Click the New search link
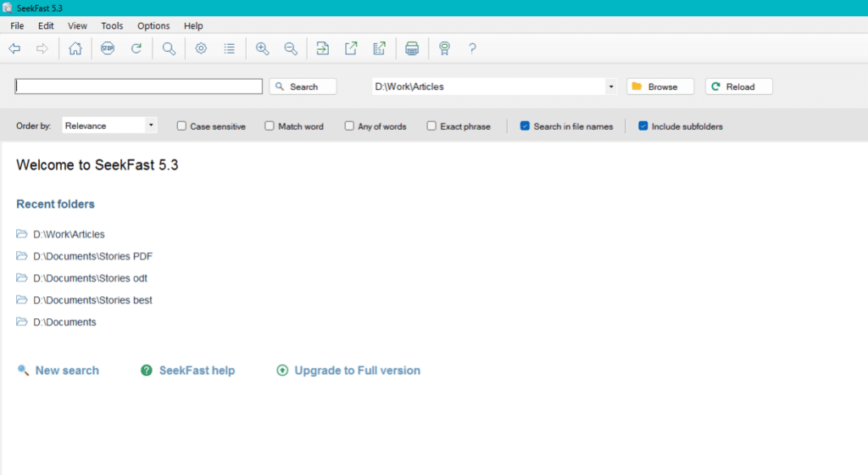Viewport: 868px width, 475px height. [x=67, y=371]
